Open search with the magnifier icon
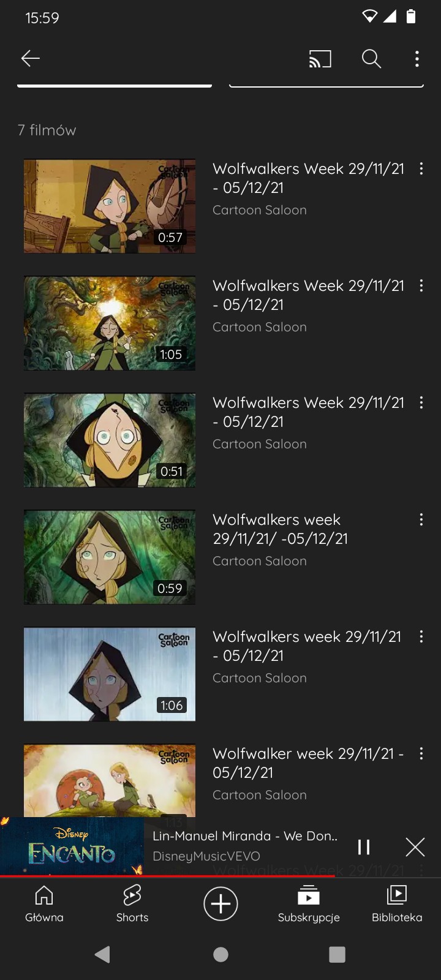Viewport: 441px width, 980px height. tap(371, 59)
